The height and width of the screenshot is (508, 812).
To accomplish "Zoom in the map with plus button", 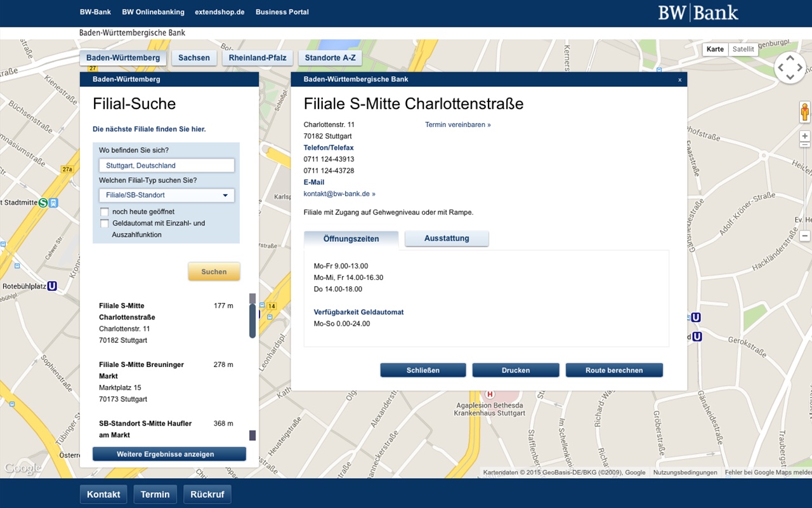I will (805, 136).
